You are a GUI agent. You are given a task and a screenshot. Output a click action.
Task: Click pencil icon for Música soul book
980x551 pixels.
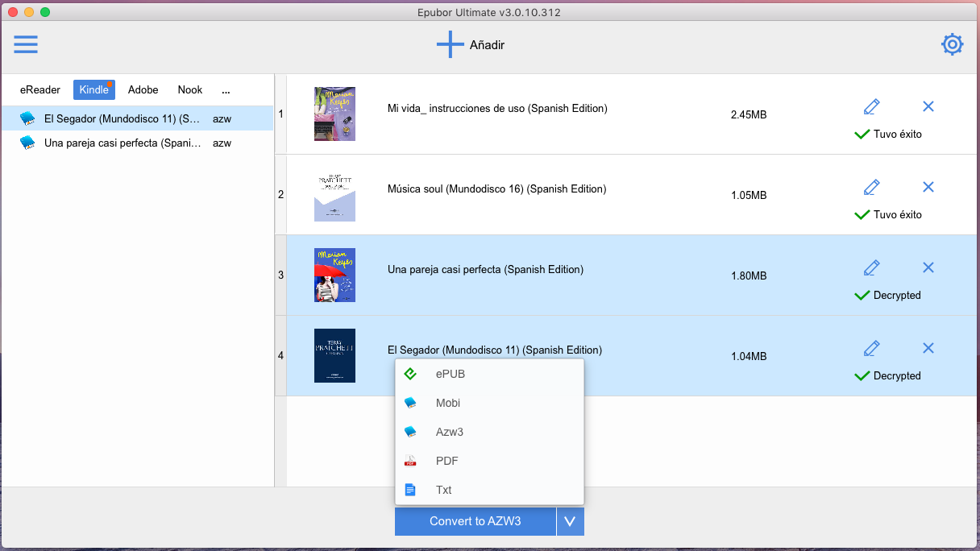point(871,187)
